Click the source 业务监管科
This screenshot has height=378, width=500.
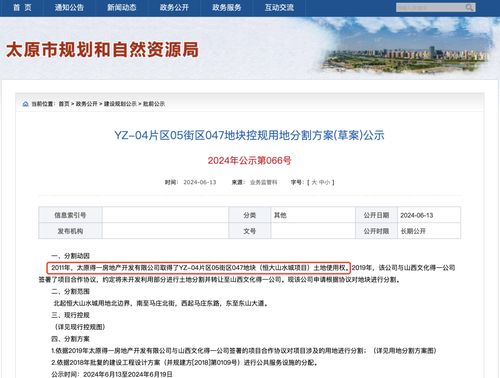pos(263,182)
